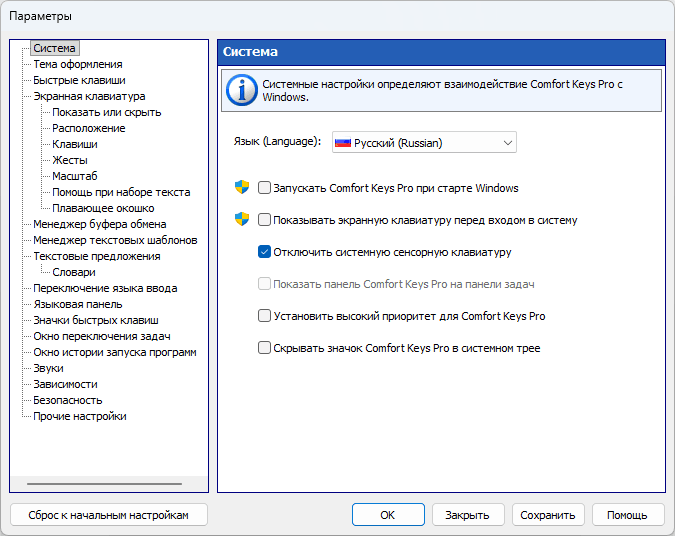Select Плавающее окошко entry
The height and width of the screenshot is (536, 675).
pyautogui.click(x=103, y=208)
